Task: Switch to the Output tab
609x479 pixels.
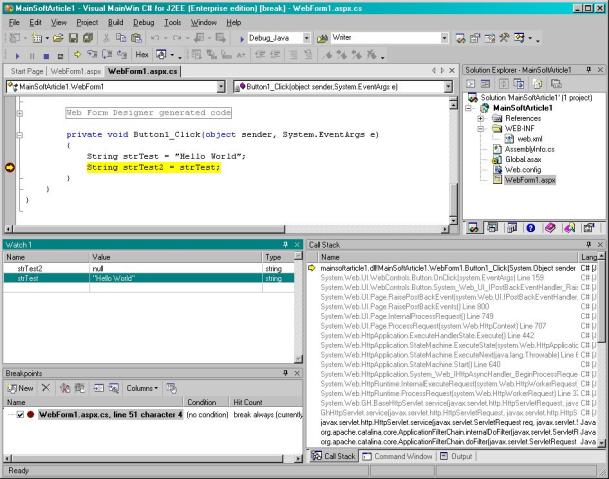Action: click(x=457, y=456)
